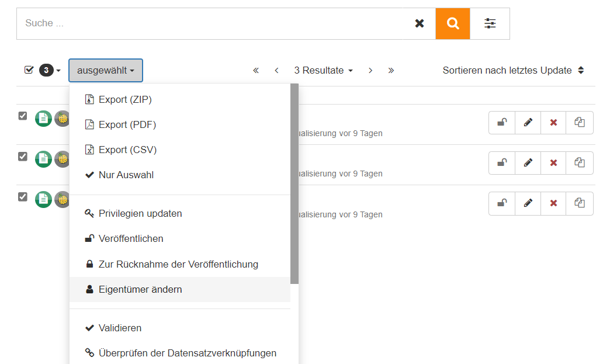Viewport: 603px width, 364px height.
Task: Duplicate the third record using copy icon
Action: point(579,203)
